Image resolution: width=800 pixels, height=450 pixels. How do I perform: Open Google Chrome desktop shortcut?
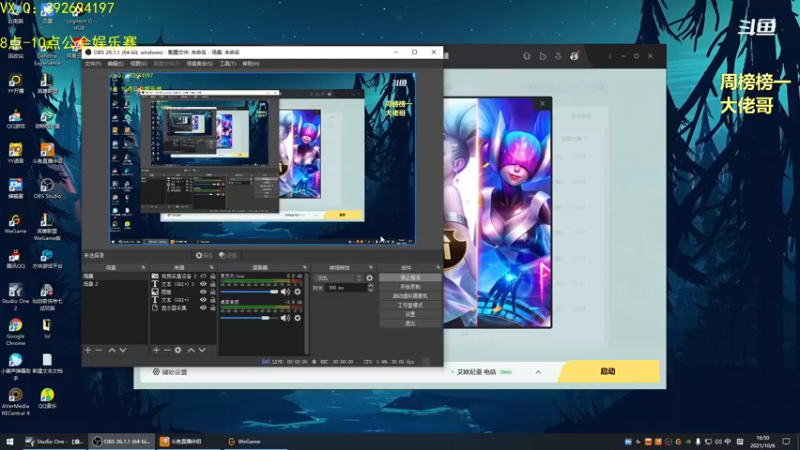click(15, 332)
